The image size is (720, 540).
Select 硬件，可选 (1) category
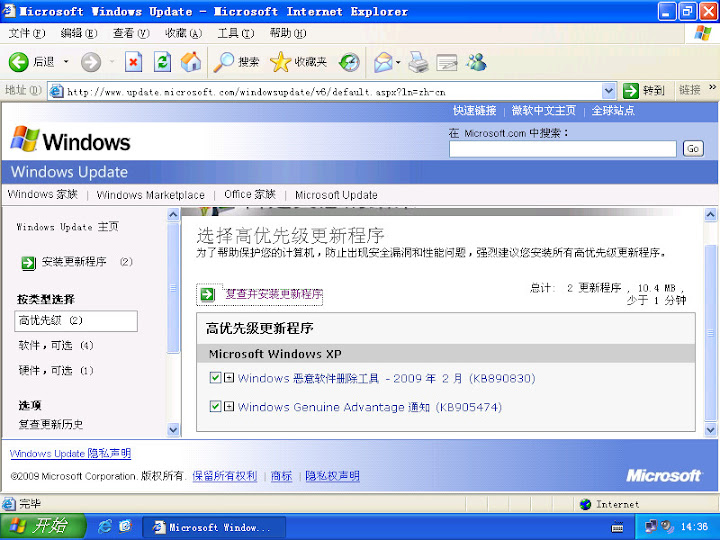coord(56,370)
